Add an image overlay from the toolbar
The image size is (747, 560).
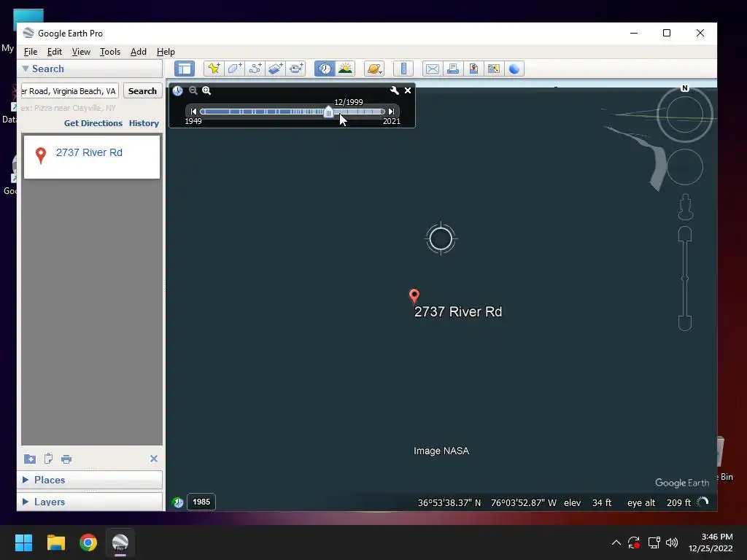(x=275, y=69)
